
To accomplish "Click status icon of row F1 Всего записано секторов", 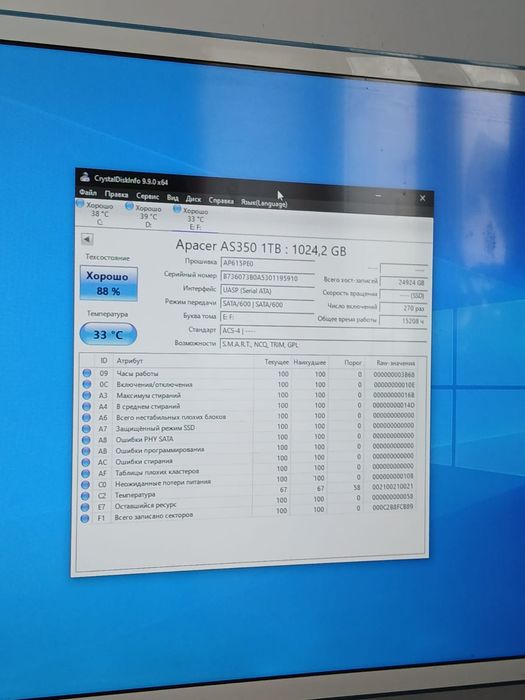I will click(x=85, y=519).
